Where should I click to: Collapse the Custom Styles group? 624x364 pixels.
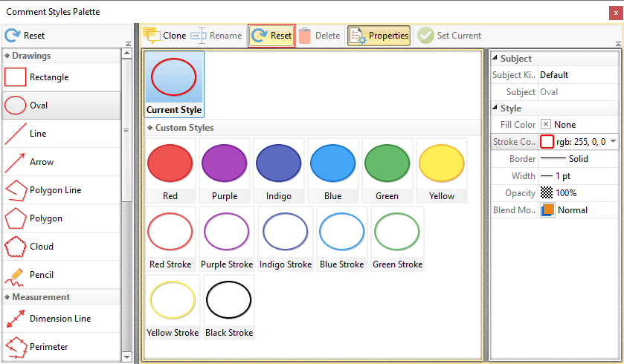(150, 128)
